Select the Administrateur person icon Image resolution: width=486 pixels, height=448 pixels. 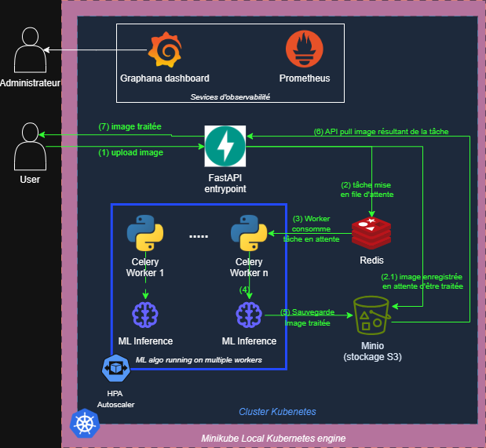30,50
